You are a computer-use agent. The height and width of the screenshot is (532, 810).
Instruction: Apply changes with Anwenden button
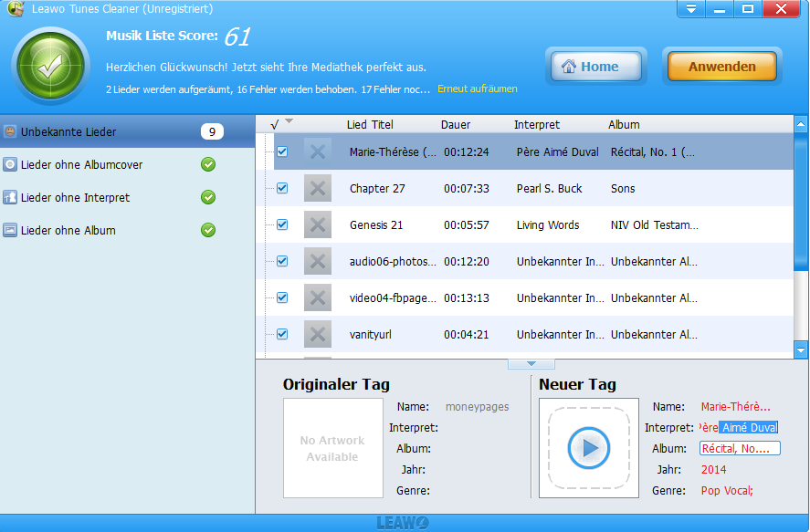click(721, 67)
